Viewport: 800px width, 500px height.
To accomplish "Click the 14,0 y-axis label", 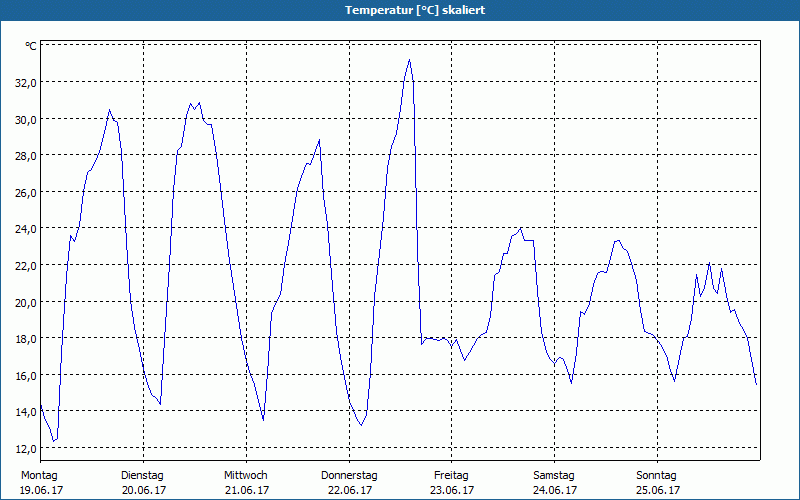I will (26, 412).
